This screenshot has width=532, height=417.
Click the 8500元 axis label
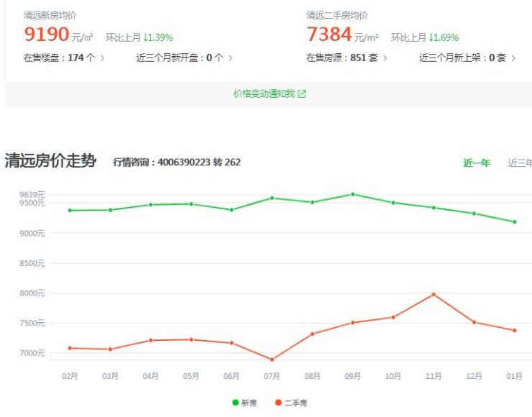point(32,263)
